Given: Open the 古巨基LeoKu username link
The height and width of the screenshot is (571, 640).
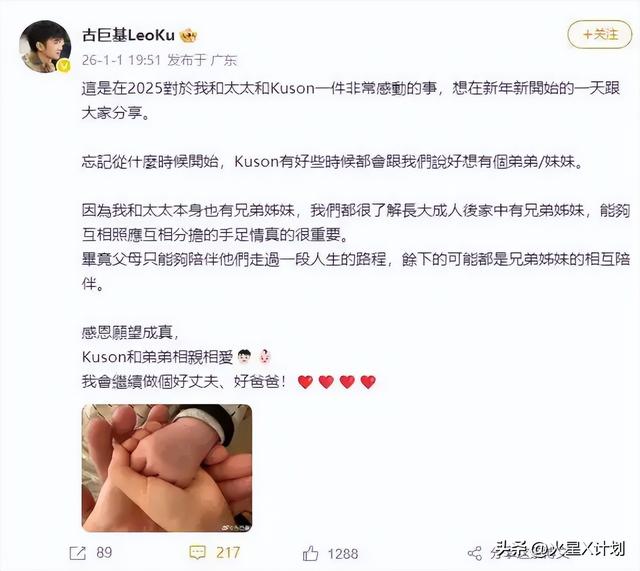Looking at the screenshot, I should (128, 36).
